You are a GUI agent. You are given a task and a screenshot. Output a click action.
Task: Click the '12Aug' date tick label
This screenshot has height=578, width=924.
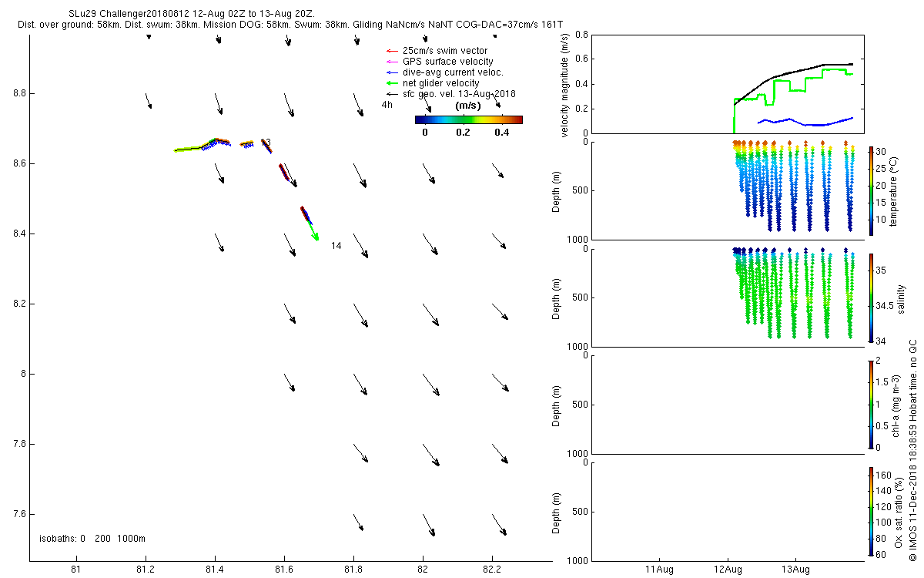[728, 570]
